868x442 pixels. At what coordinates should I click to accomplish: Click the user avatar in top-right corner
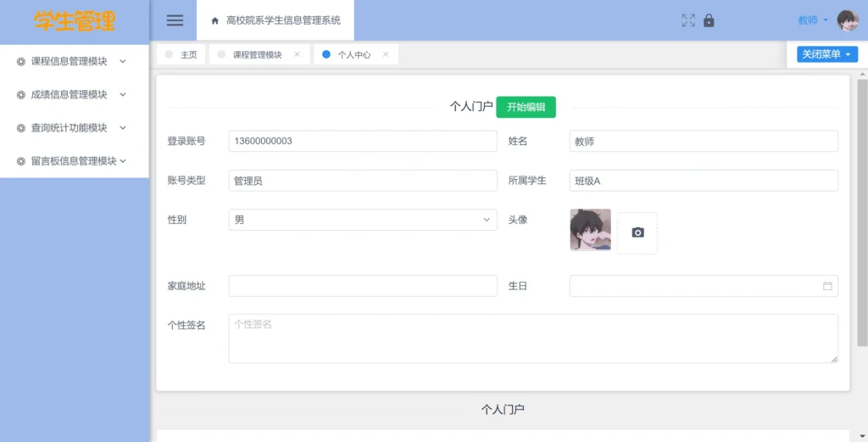[848, 20]
